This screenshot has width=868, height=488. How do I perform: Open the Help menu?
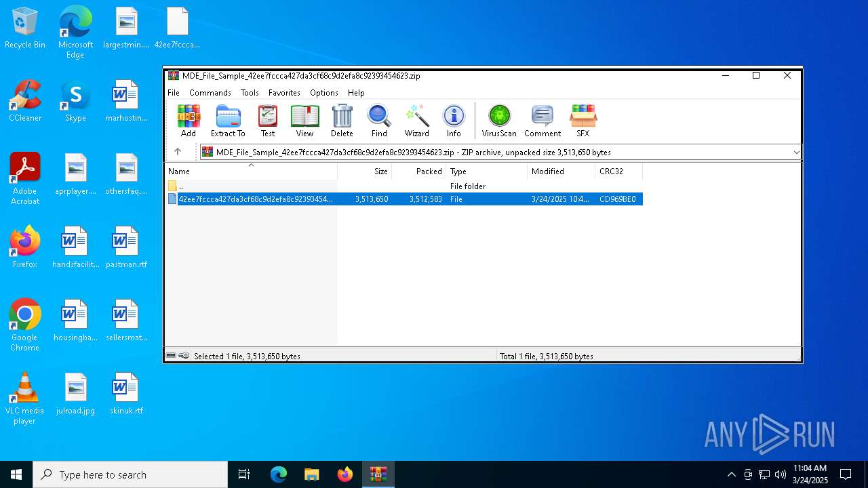[x=356, y=92]
